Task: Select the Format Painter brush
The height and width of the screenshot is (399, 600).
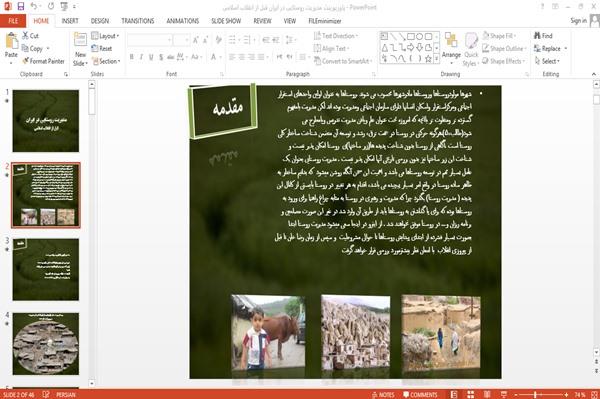Action: click(x=26, y=61)
